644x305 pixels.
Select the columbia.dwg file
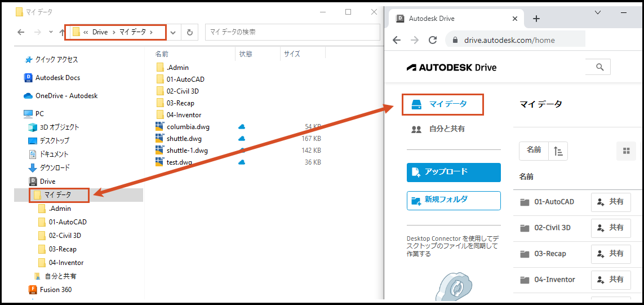pyautogui.click(x=183, y=127)
